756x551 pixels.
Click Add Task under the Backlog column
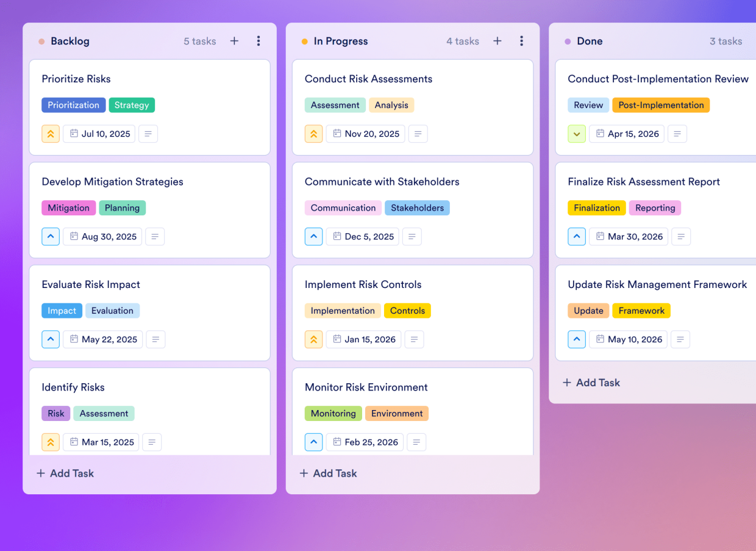click(65, 473)
